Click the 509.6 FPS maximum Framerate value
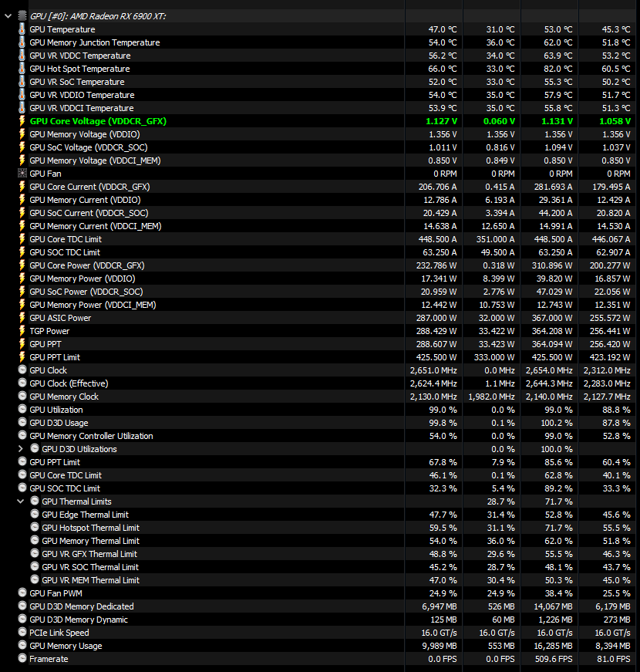This screenshot has height=672, width=640. 554,659
